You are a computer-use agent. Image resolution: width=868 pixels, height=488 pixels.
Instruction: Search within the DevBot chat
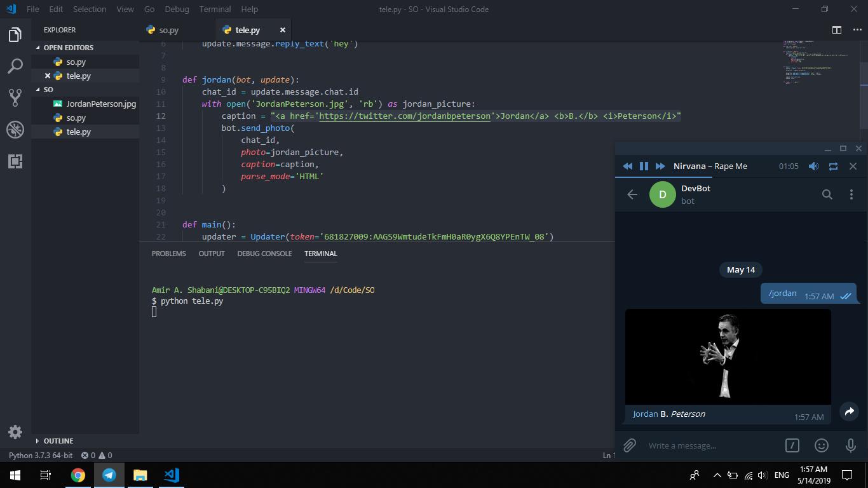click(x=827, y=194)
